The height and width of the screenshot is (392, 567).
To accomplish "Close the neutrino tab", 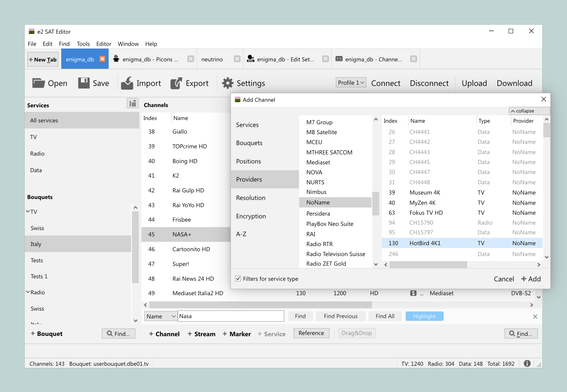I will click(237, 59).
